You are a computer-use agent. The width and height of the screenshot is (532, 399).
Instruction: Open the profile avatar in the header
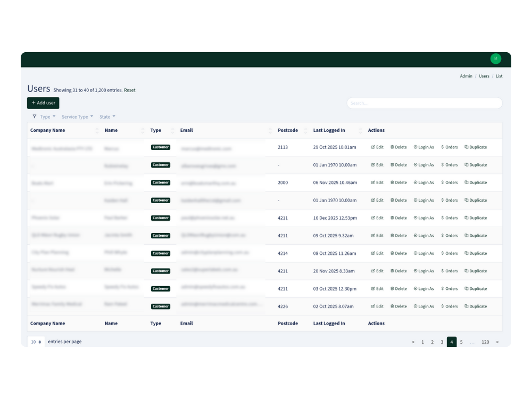pyautogui.click(x=495, y=59)
